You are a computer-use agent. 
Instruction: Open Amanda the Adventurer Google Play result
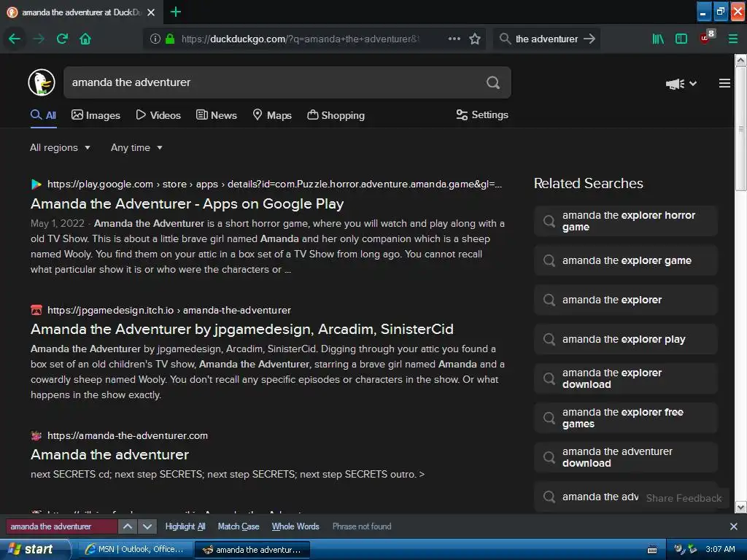[x=187, y=204]
